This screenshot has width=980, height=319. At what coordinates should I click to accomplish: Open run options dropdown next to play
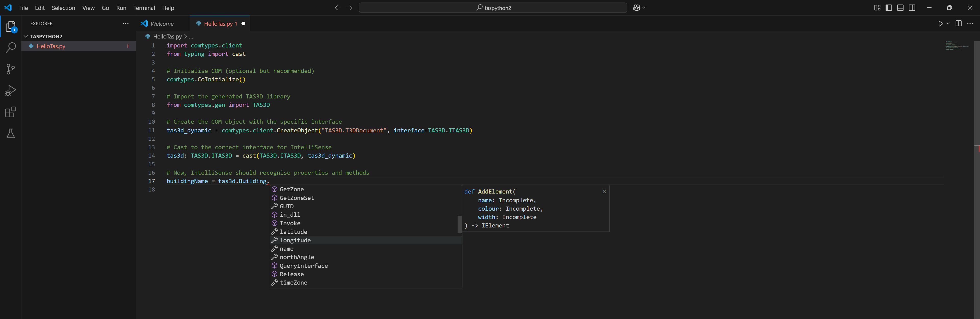(x=948, y=23)
